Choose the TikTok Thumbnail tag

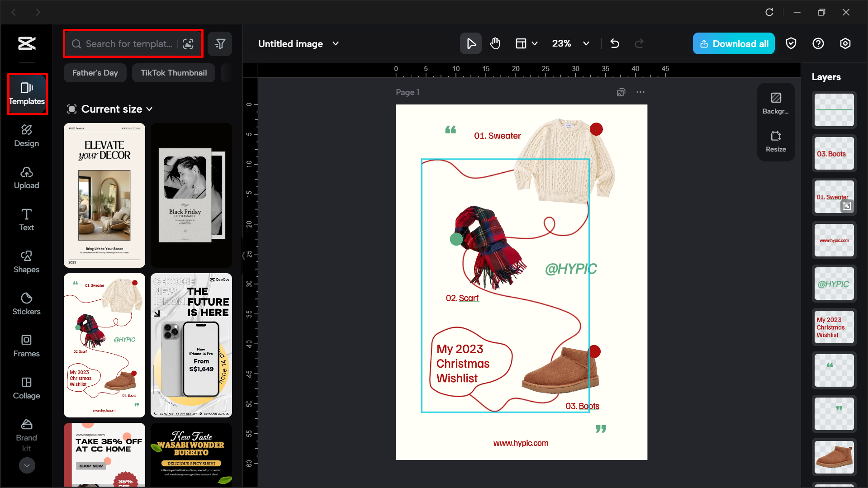click(174, 73)
